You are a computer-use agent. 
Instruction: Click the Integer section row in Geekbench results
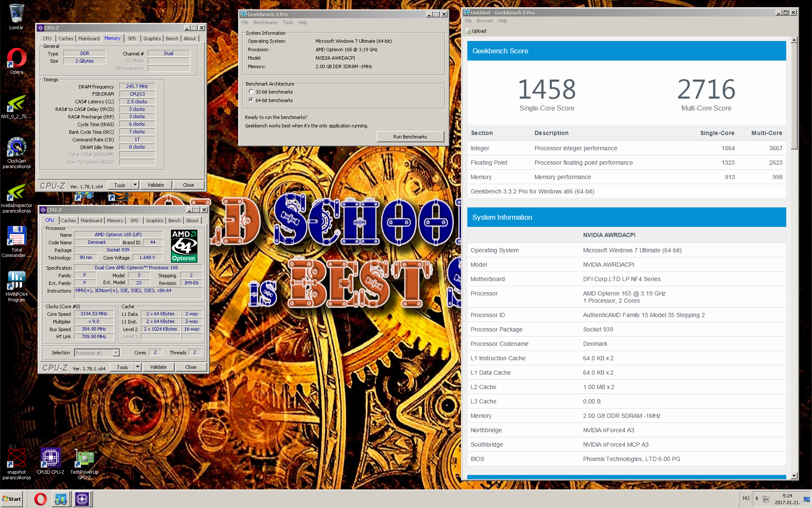point(626,148)
